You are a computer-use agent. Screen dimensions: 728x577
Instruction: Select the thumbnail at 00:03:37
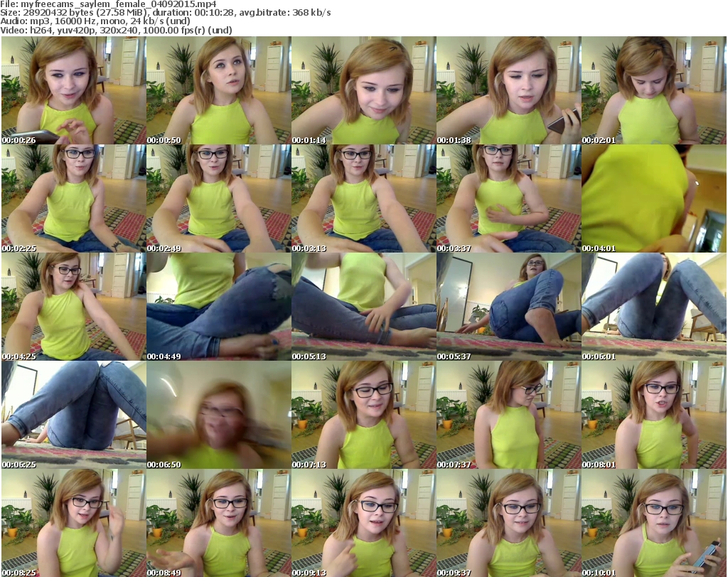coord(509,198)
